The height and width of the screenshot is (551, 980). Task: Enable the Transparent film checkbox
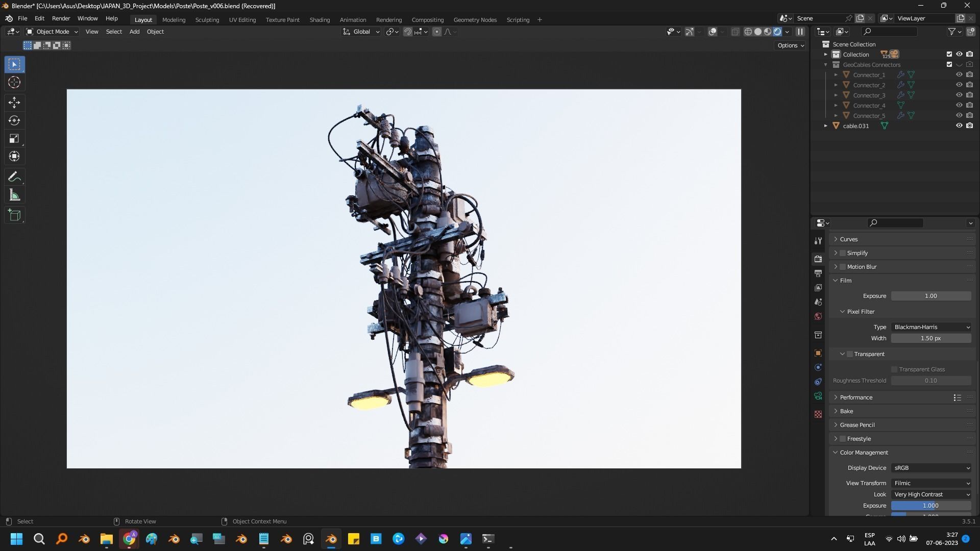[850, 354]
